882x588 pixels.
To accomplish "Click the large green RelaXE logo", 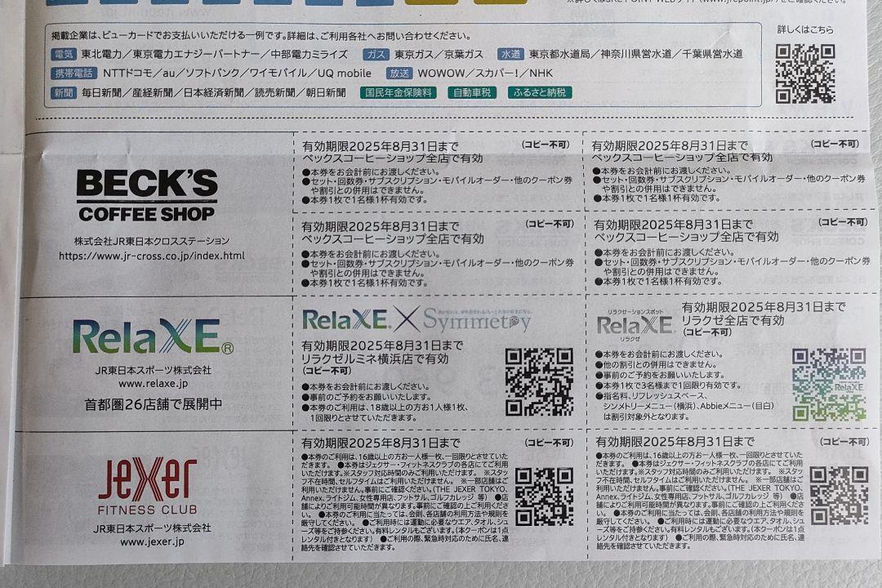I will click(x=153, y=336).
